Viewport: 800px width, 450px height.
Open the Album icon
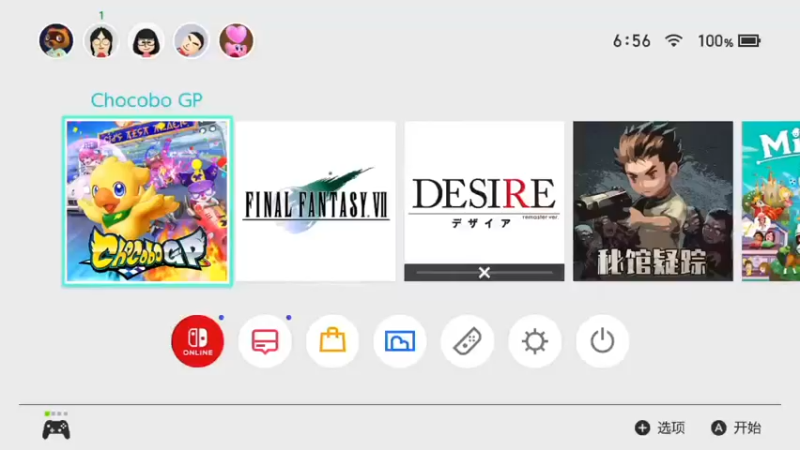[x=399, y=341]
